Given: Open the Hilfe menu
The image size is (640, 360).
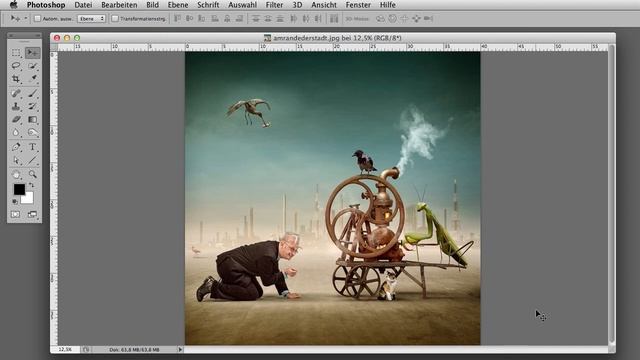Looking at the screenshot, I should pyautogui.click(x=387, y=5).
